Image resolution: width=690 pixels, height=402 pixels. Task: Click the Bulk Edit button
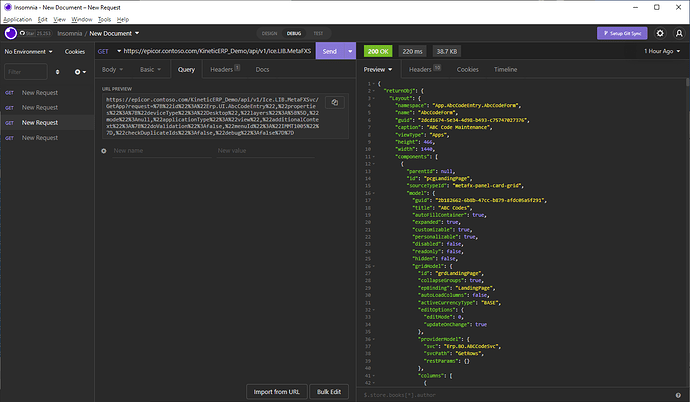(x=329, y=391)
